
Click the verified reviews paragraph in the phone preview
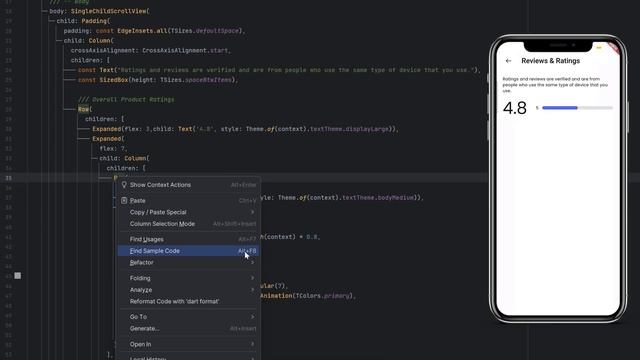coord(555,85)
